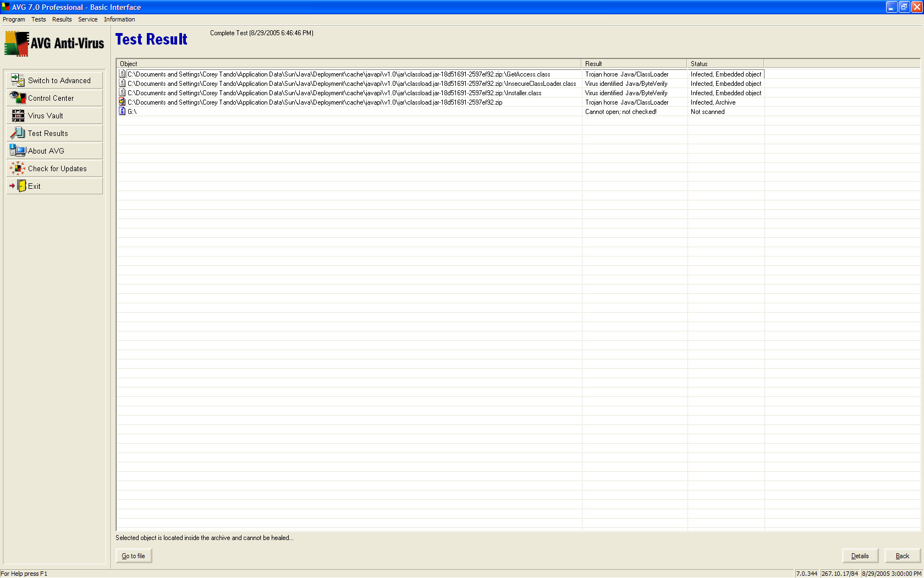Select the classload.jar zip archive path row
Image resolution: width=924 pixels, height=578 pixels.
point(315,102)
